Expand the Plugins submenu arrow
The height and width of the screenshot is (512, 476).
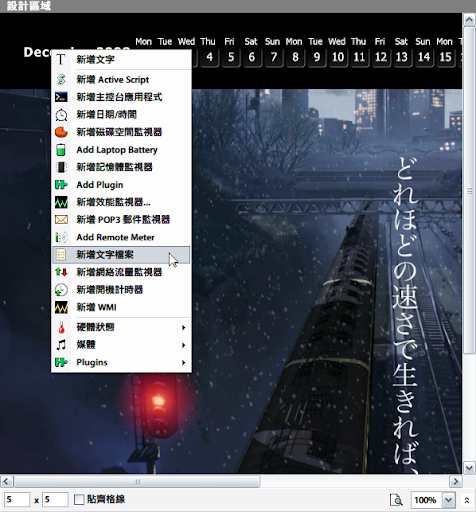coord(183,362)
